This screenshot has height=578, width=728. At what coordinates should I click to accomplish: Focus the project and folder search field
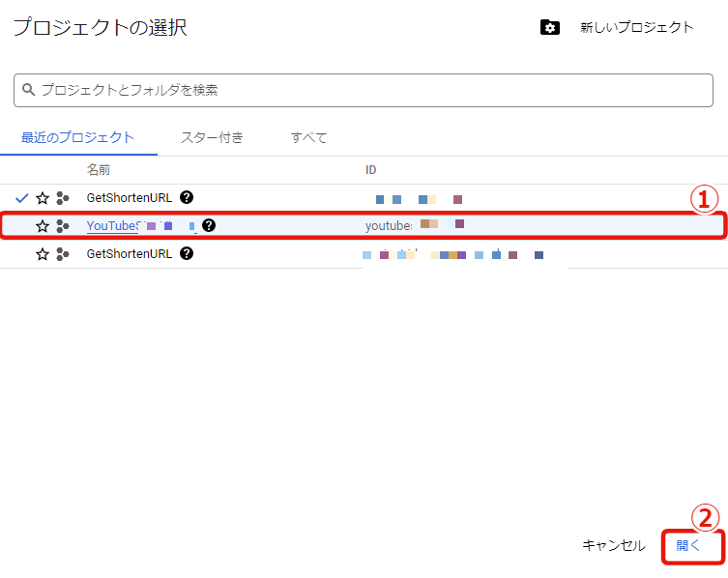click(x=367, y=90)
